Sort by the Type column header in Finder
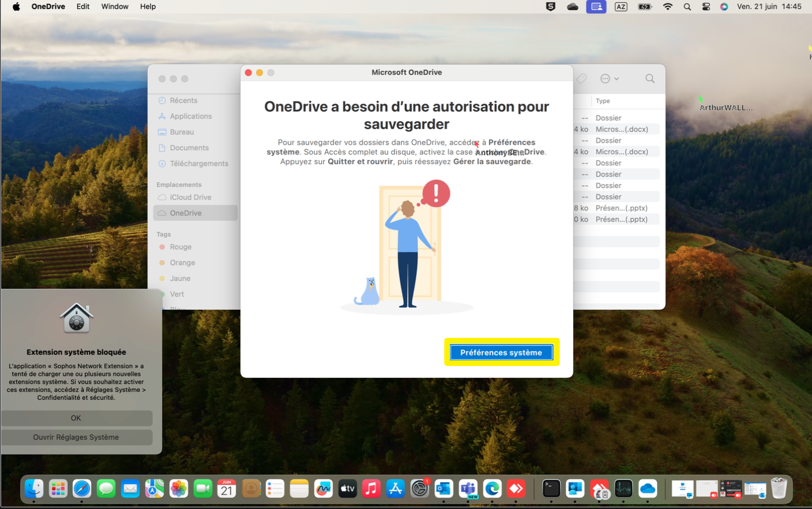 pos(603,101)
